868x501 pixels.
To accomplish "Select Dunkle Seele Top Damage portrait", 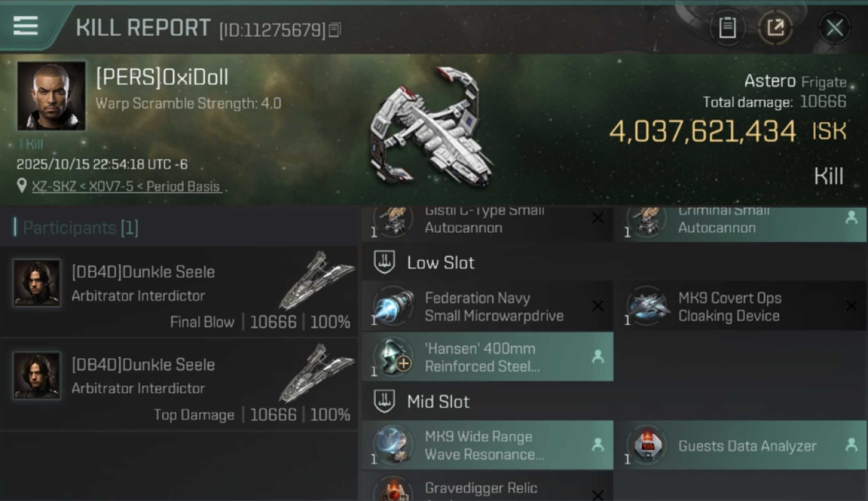I will click(x=37, y=375).
